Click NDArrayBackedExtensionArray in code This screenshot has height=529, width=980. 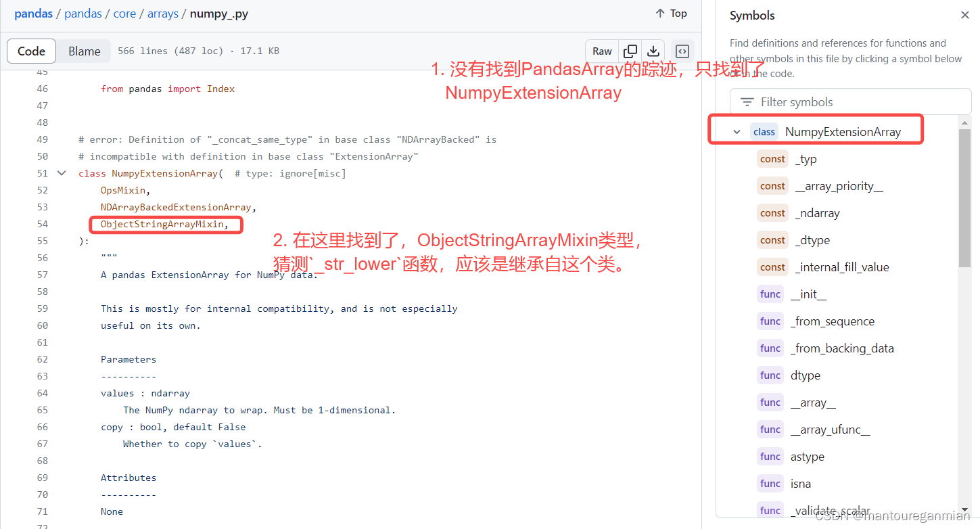(x=176, y=207)
